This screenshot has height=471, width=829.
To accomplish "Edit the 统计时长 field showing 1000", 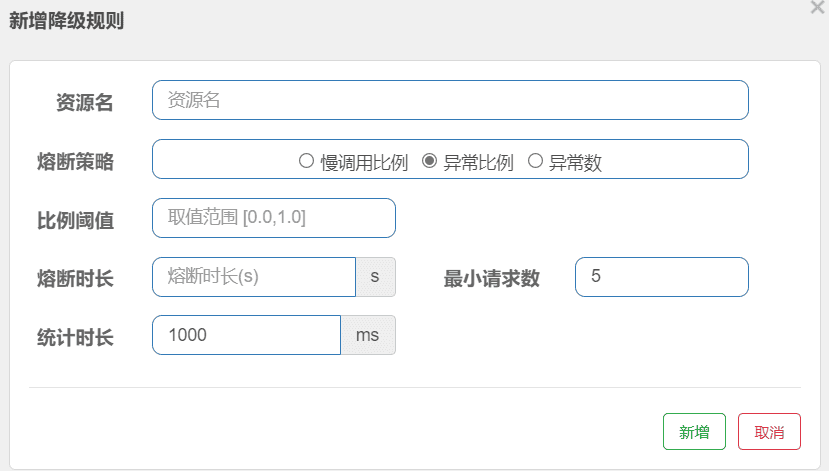I will 246,335.
